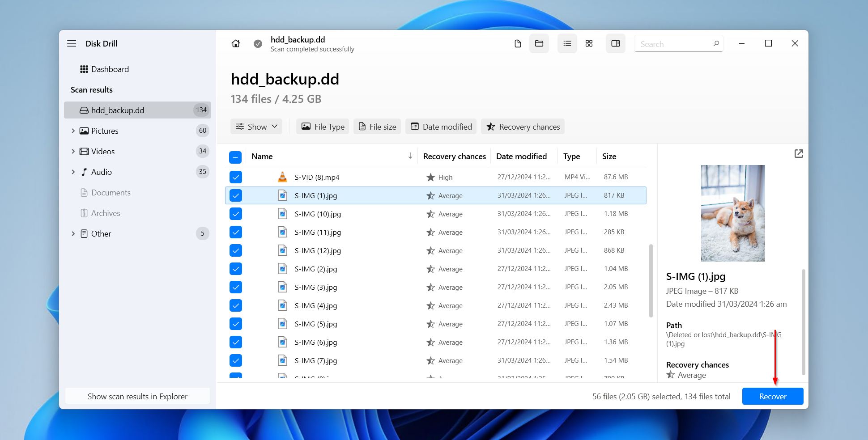
Task: Click the home icon in the top bar
Action: coord(236,43)
